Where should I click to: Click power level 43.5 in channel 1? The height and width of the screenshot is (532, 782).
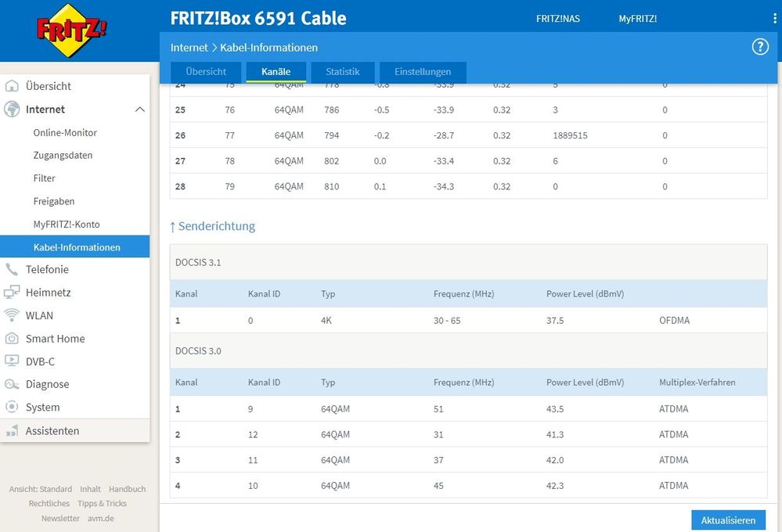tap(555, 409)
